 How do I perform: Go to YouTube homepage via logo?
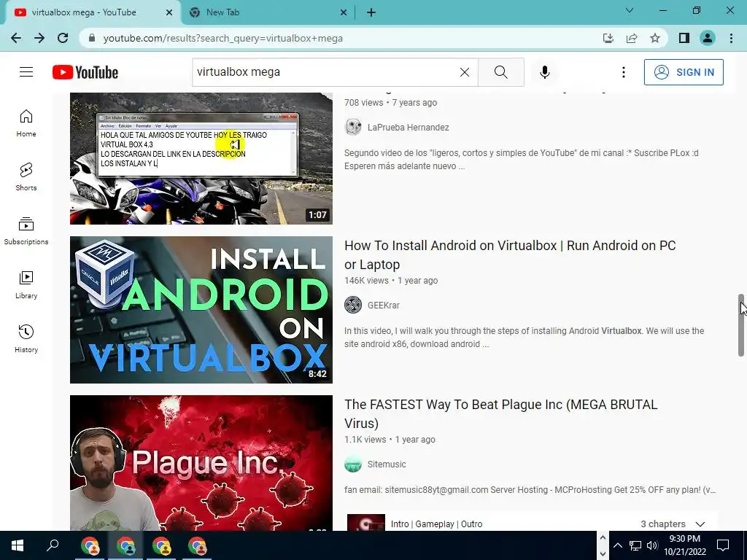pyautogui.click(x=85, y=72)
